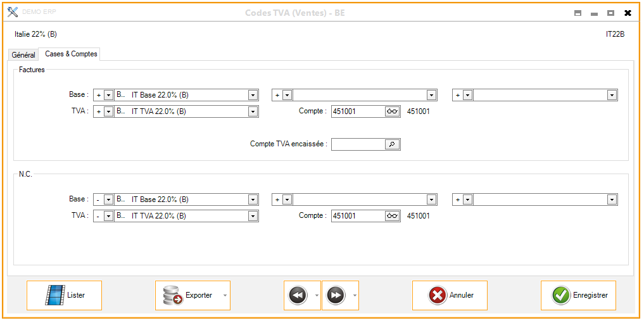Open N.C. TVA minus sign selector

108,216
